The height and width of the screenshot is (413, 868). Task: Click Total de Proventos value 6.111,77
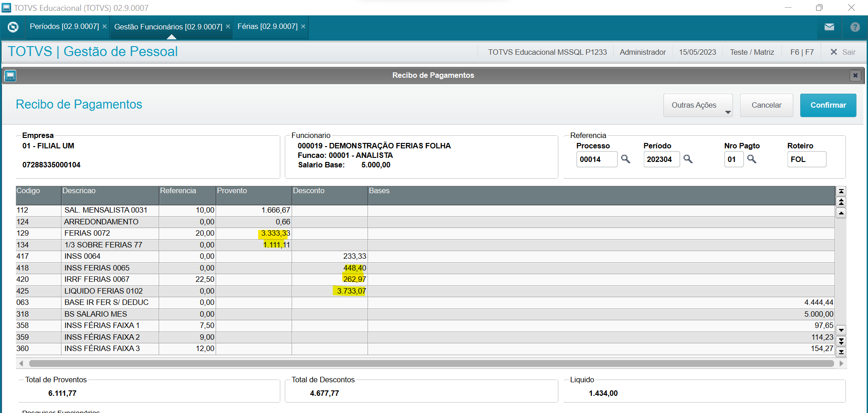[x=62, y=394]
